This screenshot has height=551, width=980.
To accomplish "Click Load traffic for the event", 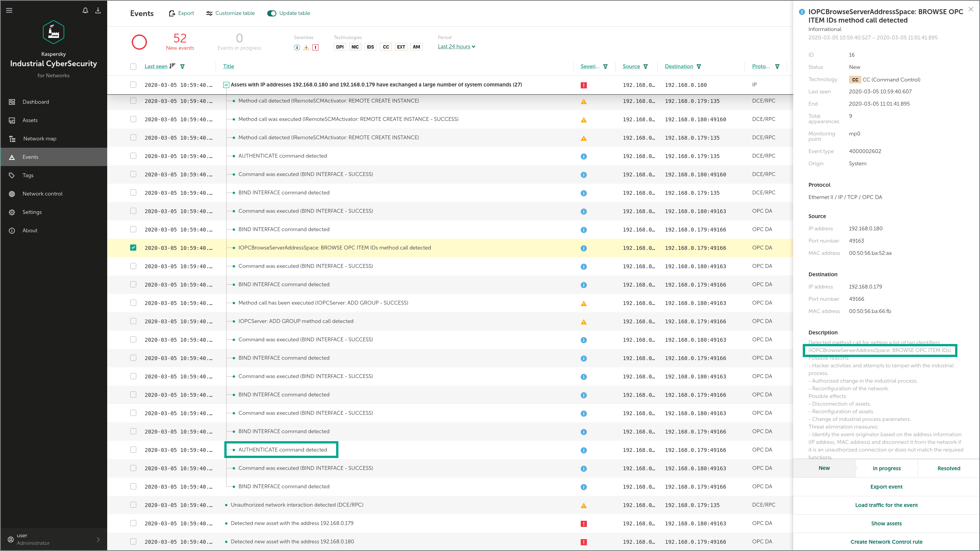I will point(886,505).
